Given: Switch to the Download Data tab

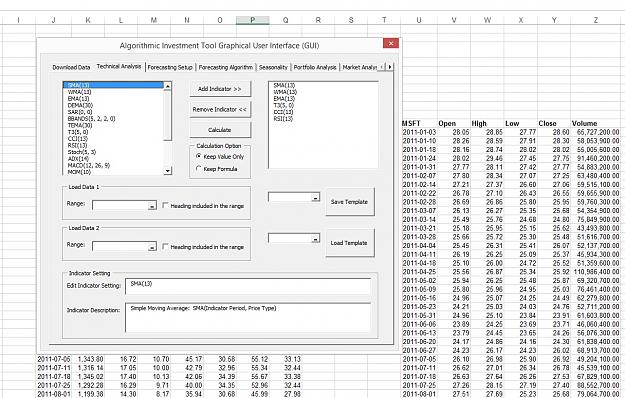Looking at the screenshot, I should 71,67.
